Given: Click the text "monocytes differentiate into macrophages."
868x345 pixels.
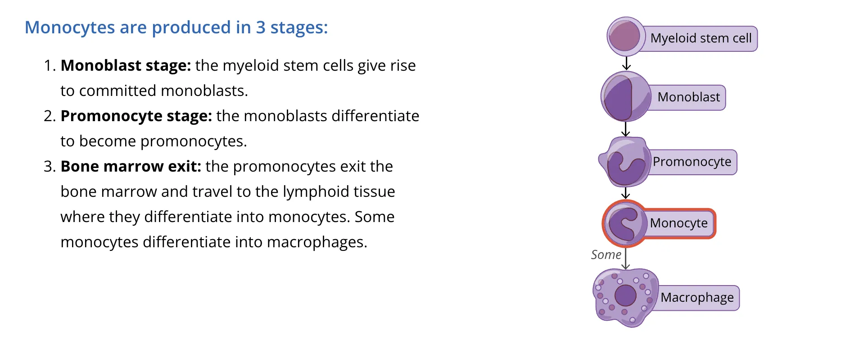Looking at the screenshot, I should pyautogui.click(x=214, y=242).
